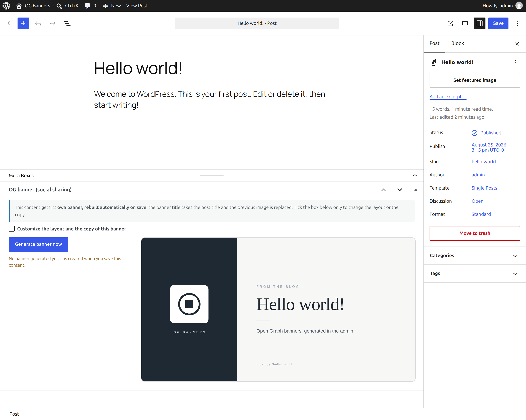Redo the last undone change

click(52, 23)
